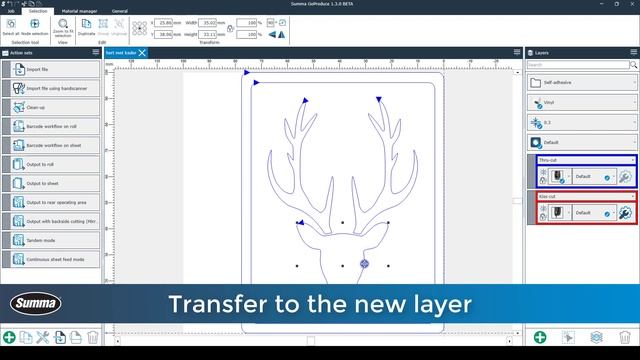The width and height of the screenshot is (640, 360).
Task: Mirror the selection horizontally
Action: pos(272,35)
